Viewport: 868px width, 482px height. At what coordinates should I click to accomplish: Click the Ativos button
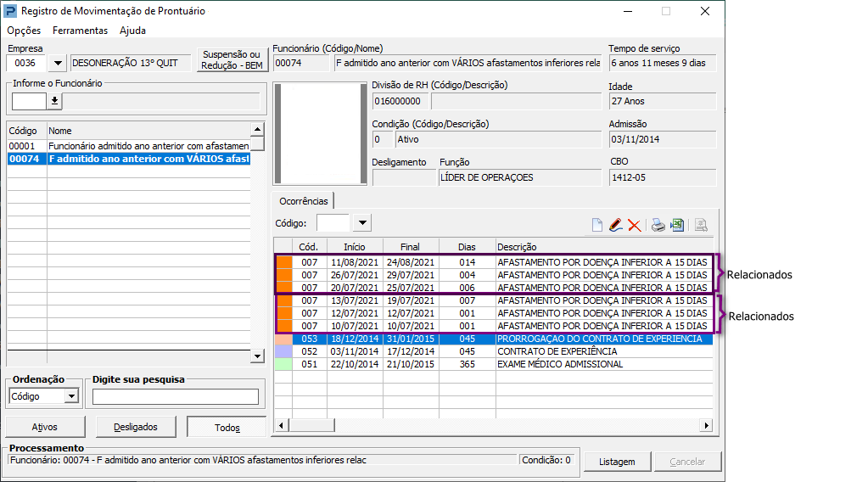[45, 427]
